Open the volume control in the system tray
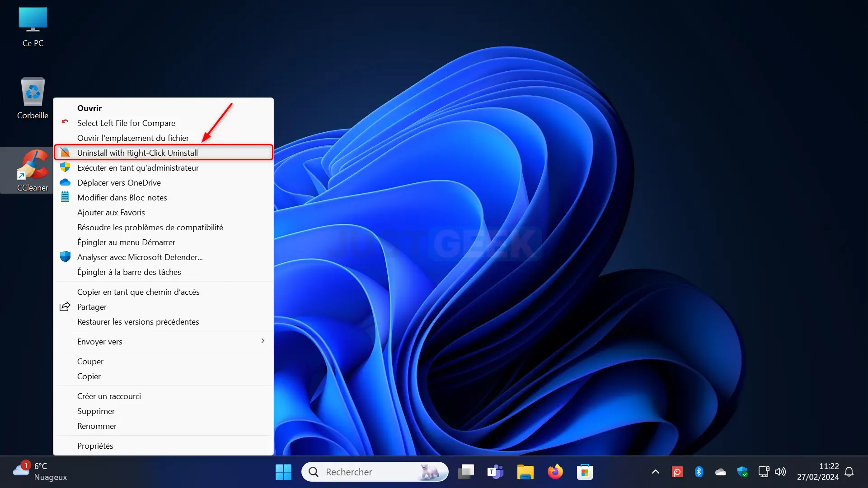 pyautogui.click(x=780, y=472)
